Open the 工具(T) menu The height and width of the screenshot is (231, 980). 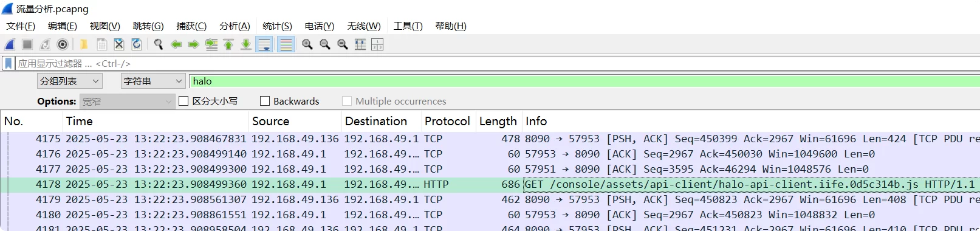pyautogui.click(x=408, y=26)
